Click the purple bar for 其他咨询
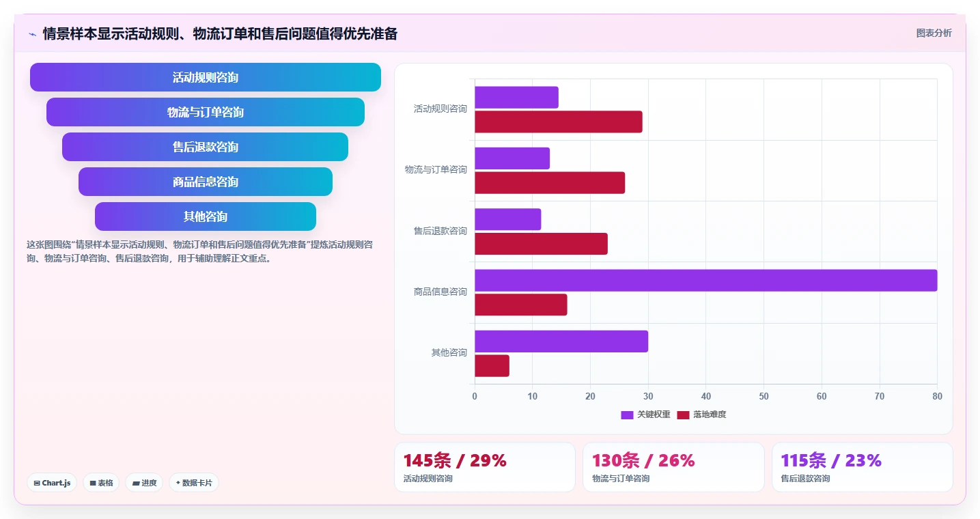The height and width of the screenshot is (519, 980). click(x=561, y=341)
